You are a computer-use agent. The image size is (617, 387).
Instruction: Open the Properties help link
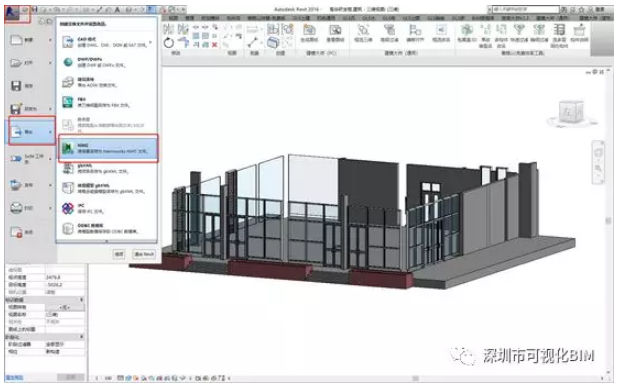click(14, 378)
